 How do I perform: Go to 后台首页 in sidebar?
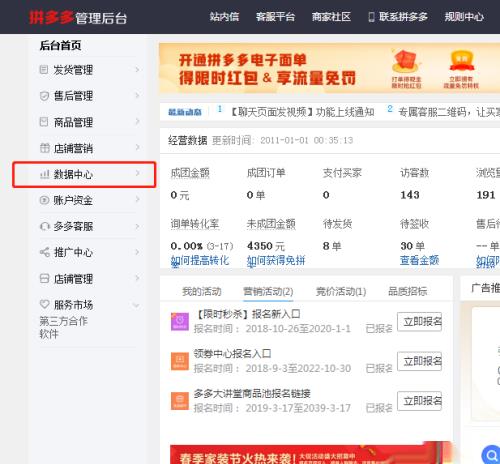(60, 45)
